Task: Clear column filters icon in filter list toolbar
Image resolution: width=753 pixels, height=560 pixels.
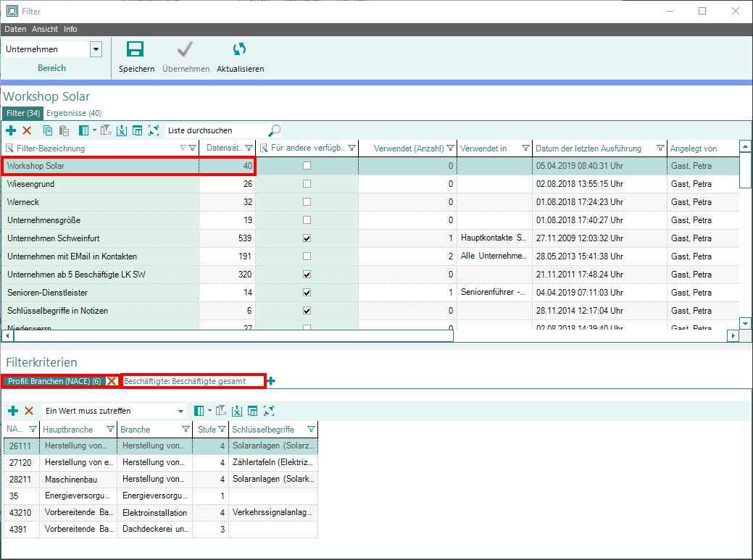Action: coord(106,130)
